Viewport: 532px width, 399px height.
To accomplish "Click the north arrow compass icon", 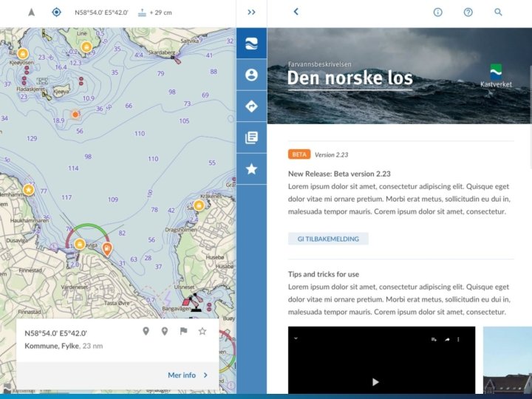I will pyautogui.click(x=32, y=13).
